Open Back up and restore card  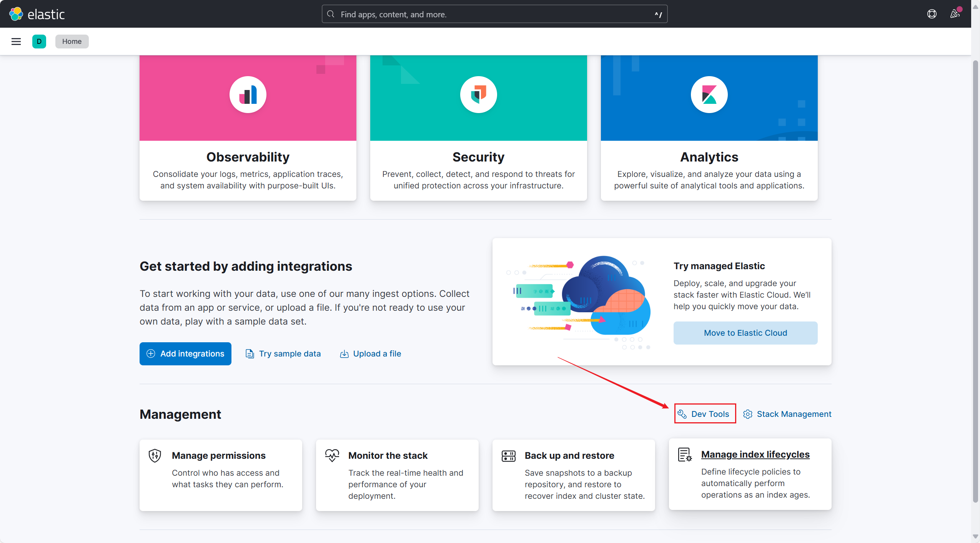(x=573, y=475)
